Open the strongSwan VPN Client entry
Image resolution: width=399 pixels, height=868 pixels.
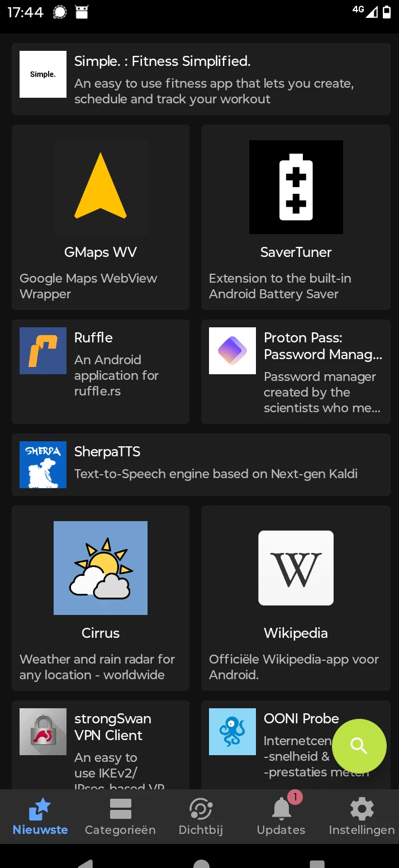(101, 745)
